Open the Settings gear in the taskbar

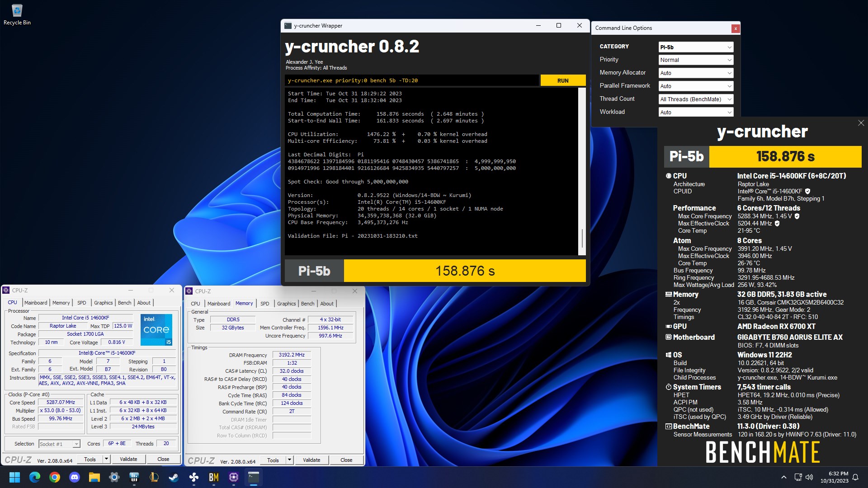[114, 477]
